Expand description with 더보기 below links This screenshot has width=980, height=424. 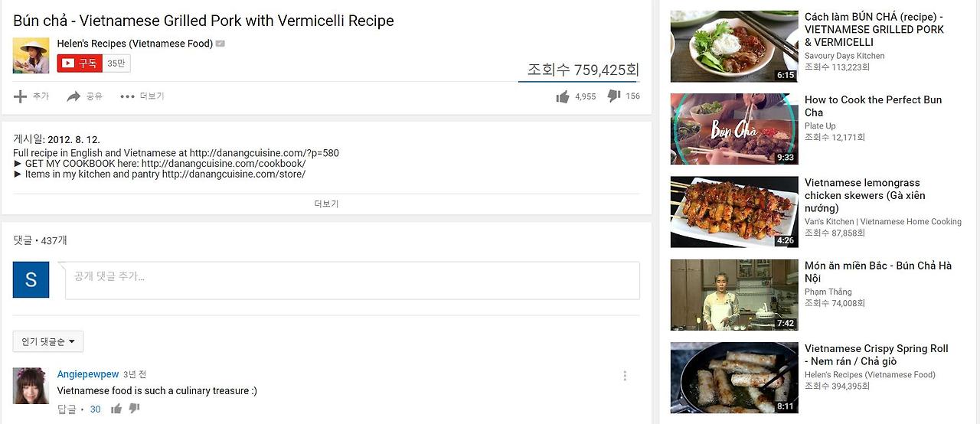[326, 204]
